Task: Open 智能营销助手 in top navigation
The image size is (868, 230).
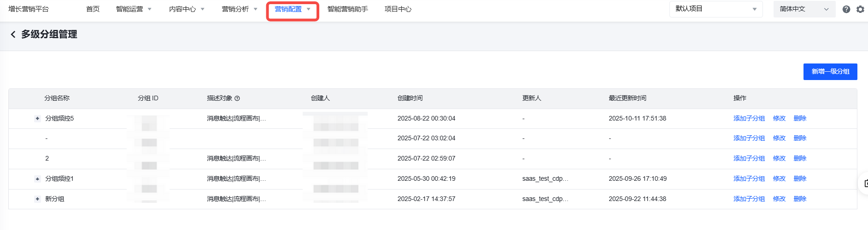Action: (x=347, y=9)
